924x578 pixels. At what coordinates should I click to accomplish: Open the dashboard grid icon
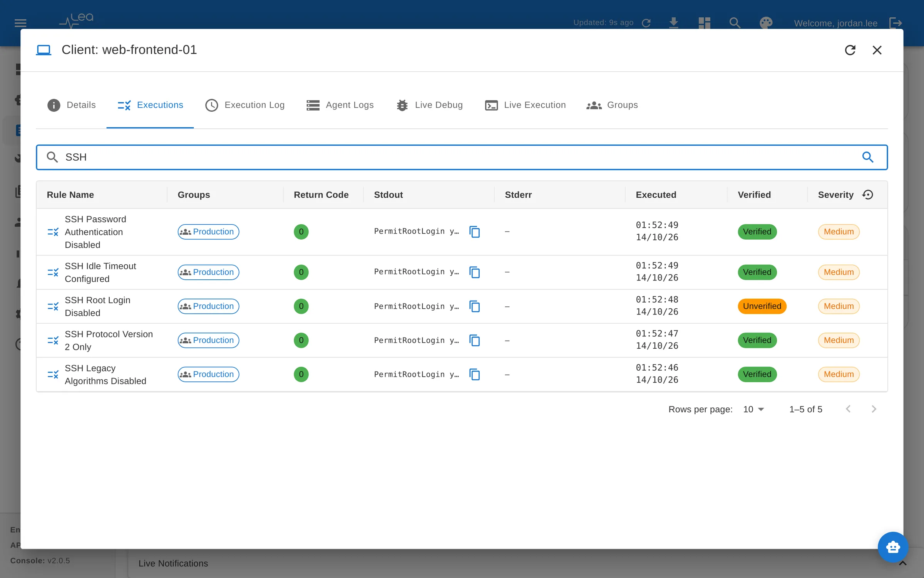click(704, 23)
